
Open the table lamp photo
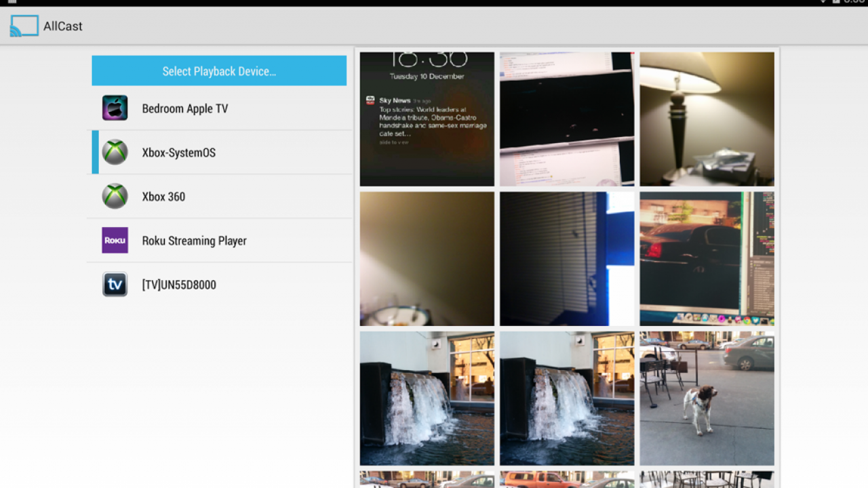707,119
